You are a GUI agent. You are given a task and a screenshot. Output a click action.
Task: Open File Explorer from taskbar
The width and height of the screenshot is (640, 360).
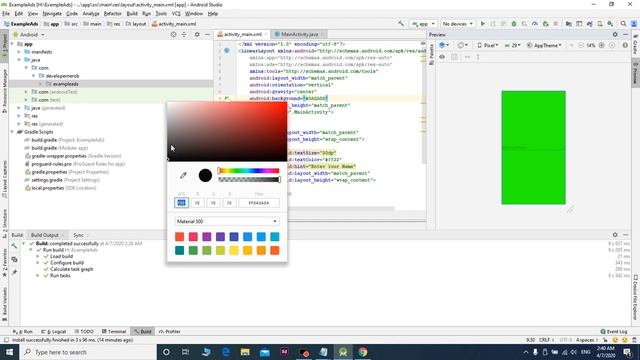coord(245,352)
